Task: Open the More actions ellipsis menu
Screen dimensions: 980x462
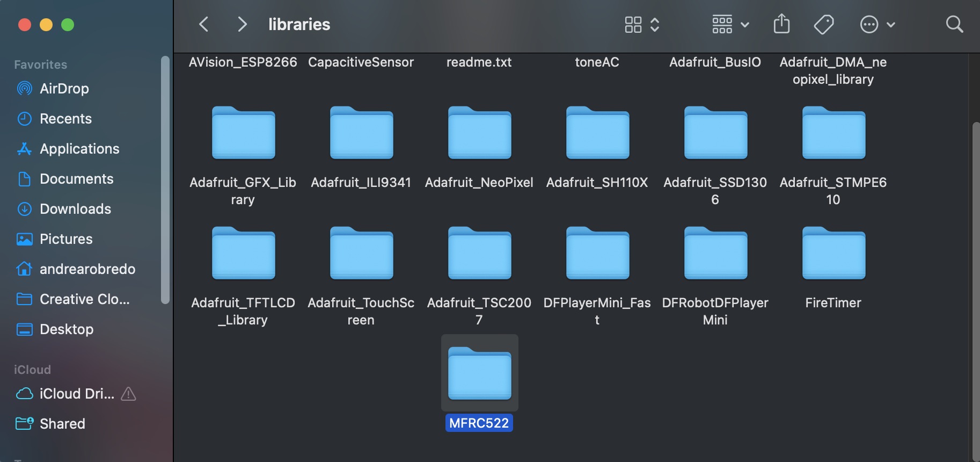Action: (x=877, y=24)
